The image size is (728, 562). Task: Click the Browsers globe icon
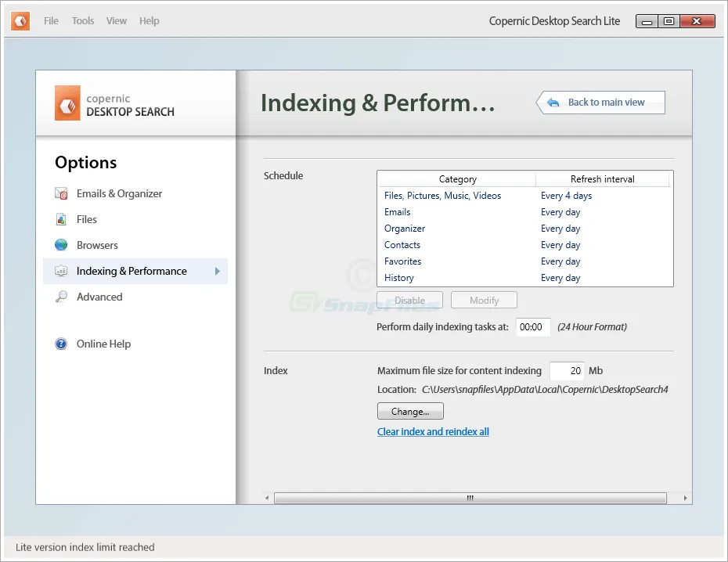pyautogui.click(x=61, y=244)
